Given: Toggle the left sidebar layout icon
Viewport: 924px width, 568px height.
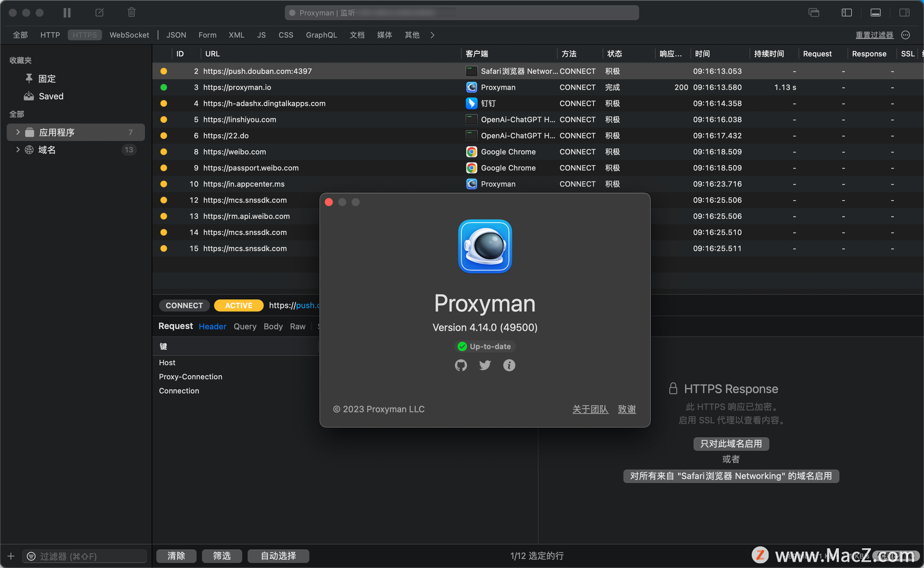Looking at the screenshot, I should pyautogui.click(x=847, y=13).
